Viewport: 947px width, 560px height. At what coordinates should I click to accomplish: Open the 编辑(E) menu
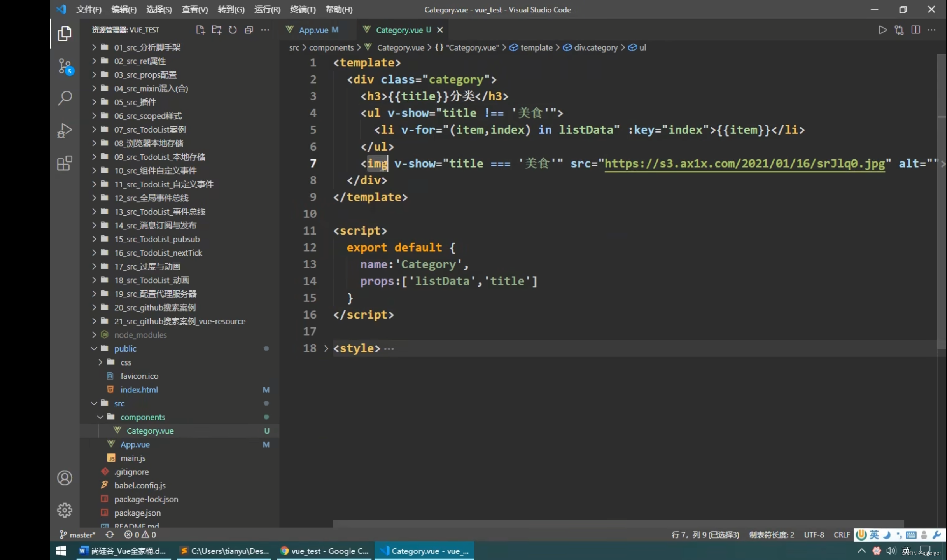(124, 9)
